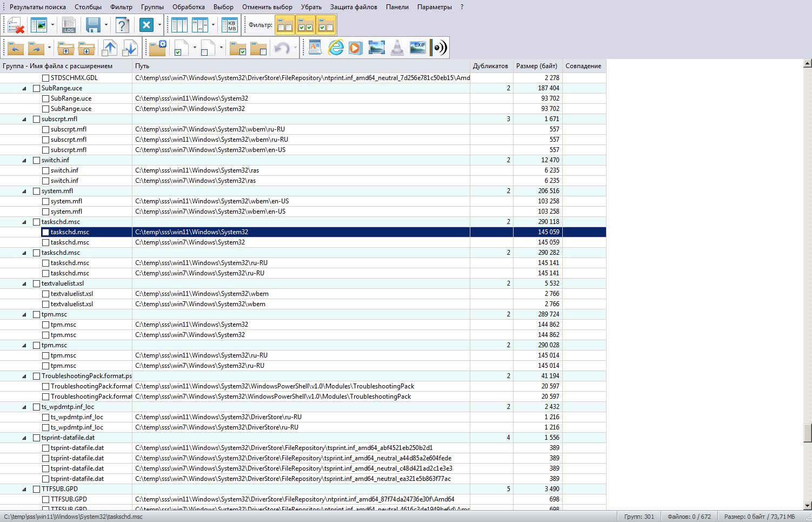Click the vertical scrollbar thumb

[x=807, y=433]
